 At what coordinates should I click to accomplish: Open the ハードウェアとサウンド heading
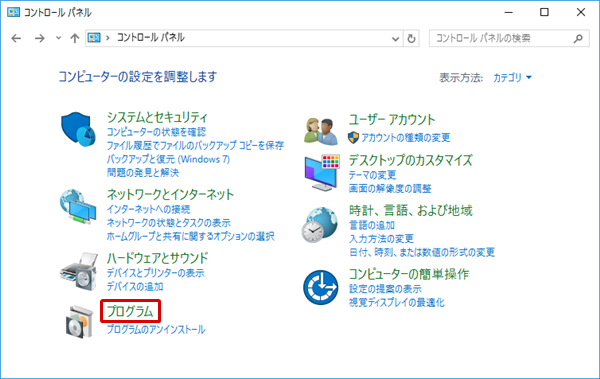coord(157,258)
